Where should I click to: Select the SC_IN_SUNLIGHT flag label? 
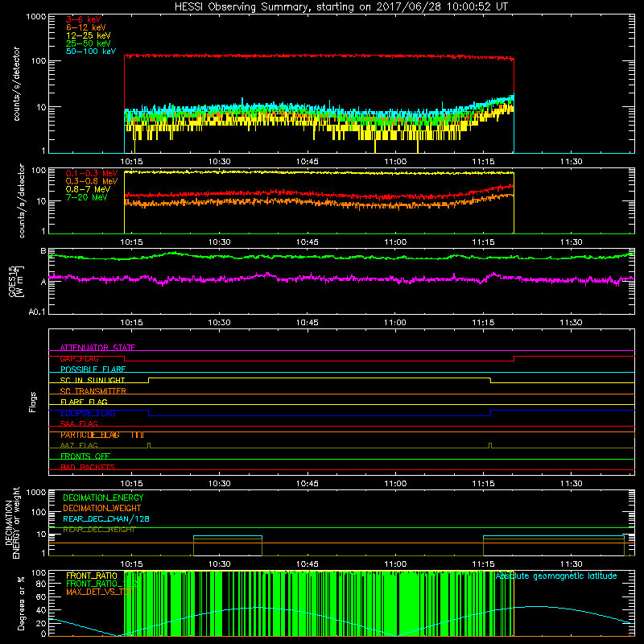point(93,380)
